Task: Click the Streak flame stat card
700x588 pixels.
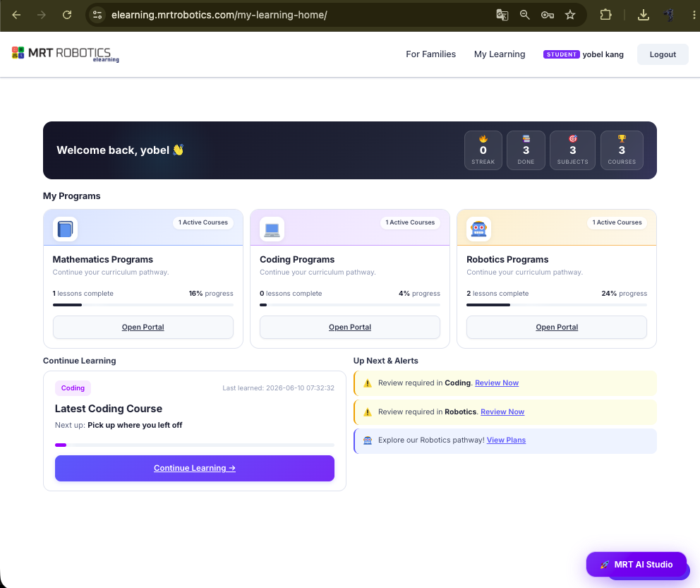Action: (x=483, y=150)
